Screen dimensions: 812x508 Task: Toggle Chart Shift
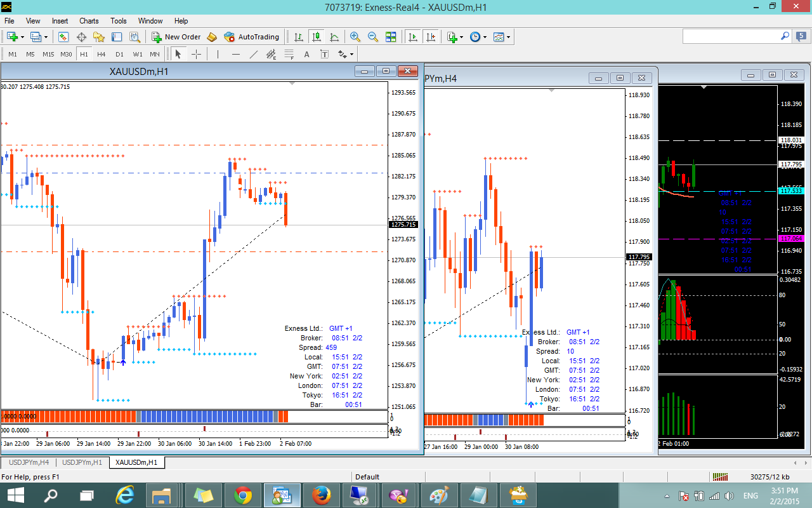[x=431, y=37]
